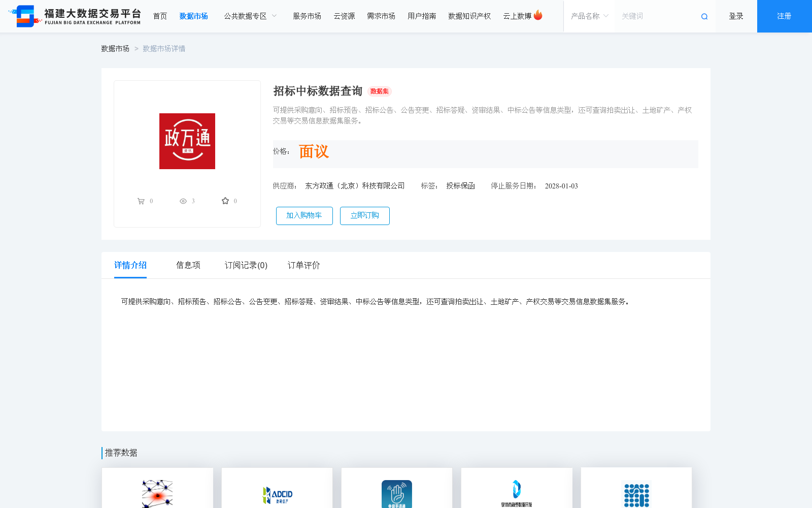Click the eye view count icon

(183, 201)
